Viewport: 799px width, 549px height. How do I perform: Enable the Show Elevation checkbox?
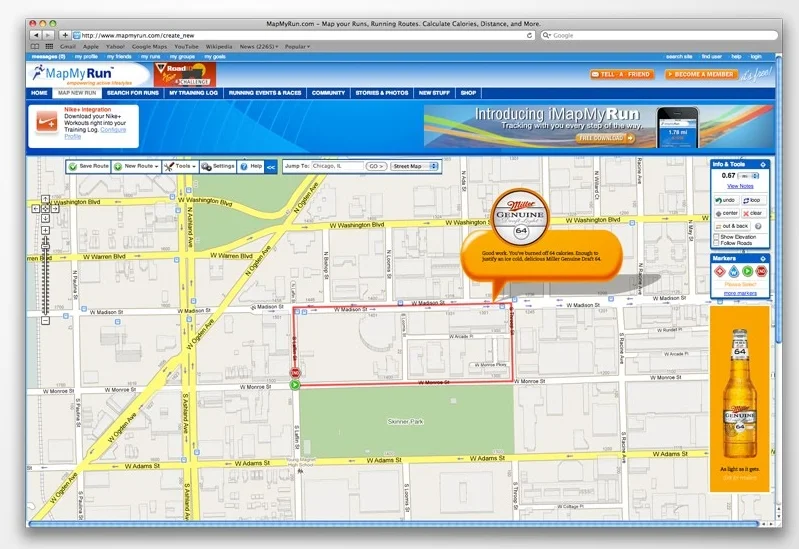716,237
